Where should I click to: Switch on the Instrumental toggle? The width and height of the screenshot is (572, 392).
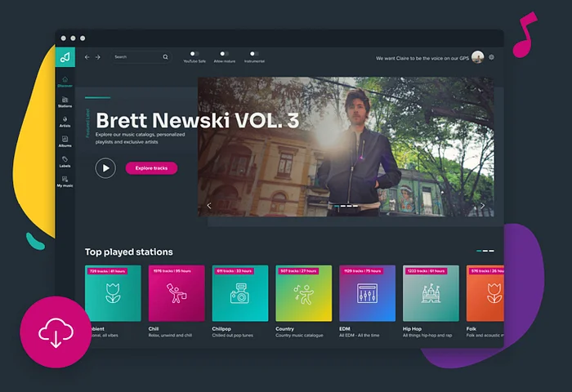pos(253,54)
